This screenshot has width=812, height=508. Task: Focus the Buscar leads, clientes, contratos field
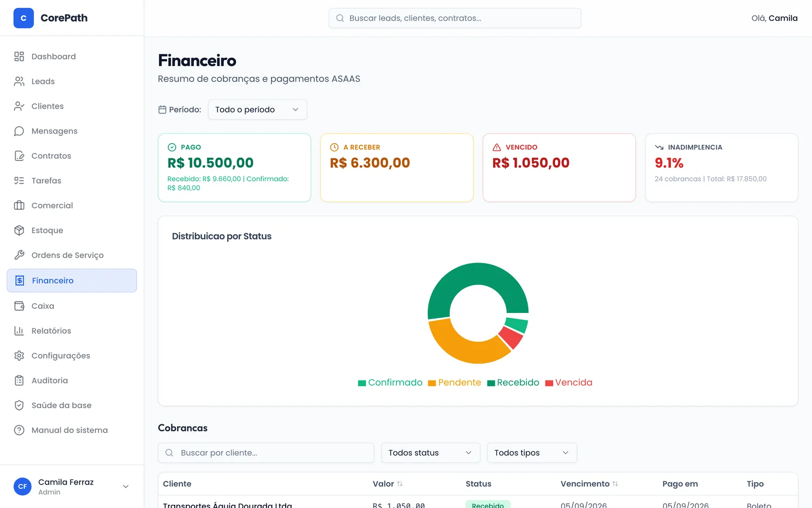(x=455, y=18)
